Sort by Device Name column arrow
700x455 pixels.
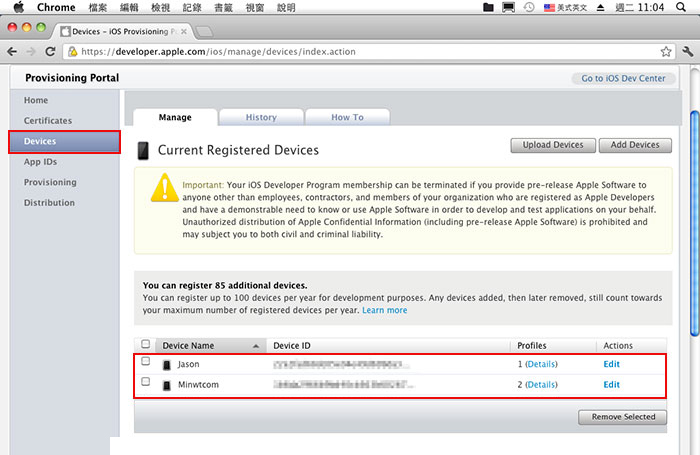coord(256,346)
